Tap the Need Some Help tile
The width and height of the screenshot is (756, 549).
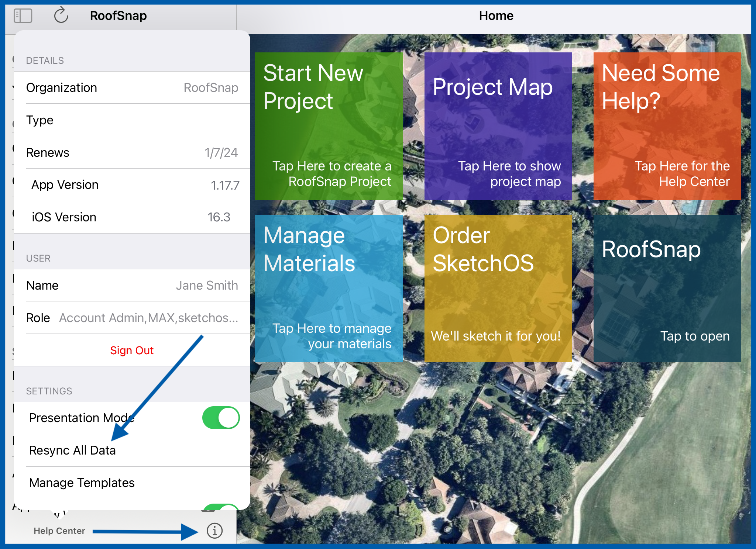667,126
